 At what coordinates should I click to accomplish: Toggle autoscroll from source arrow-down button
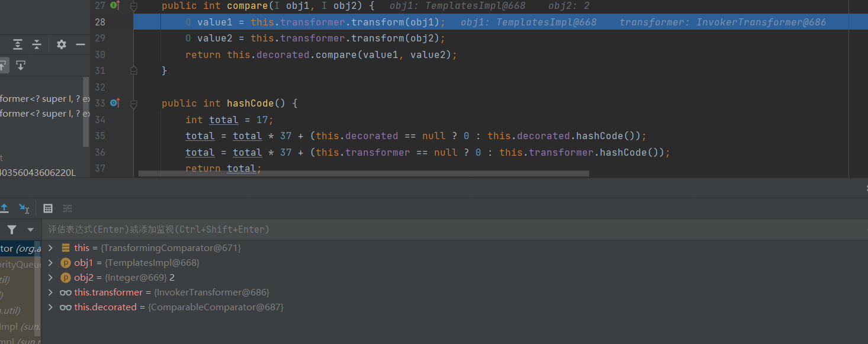[21, 65]
